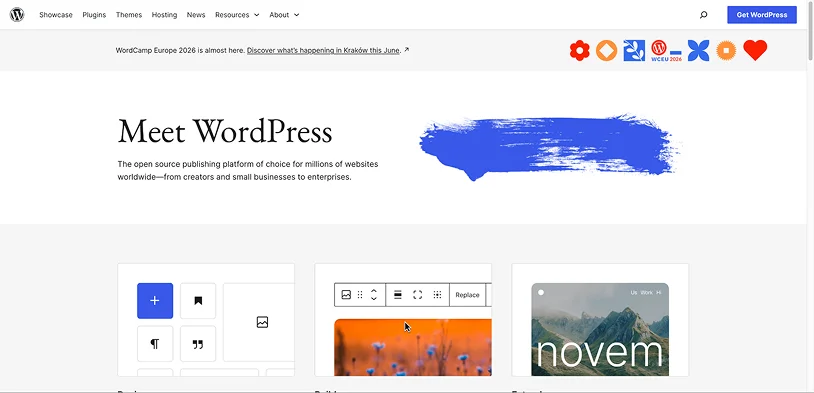
Task: Click the orange flower field image
Action: click(413, 347)
